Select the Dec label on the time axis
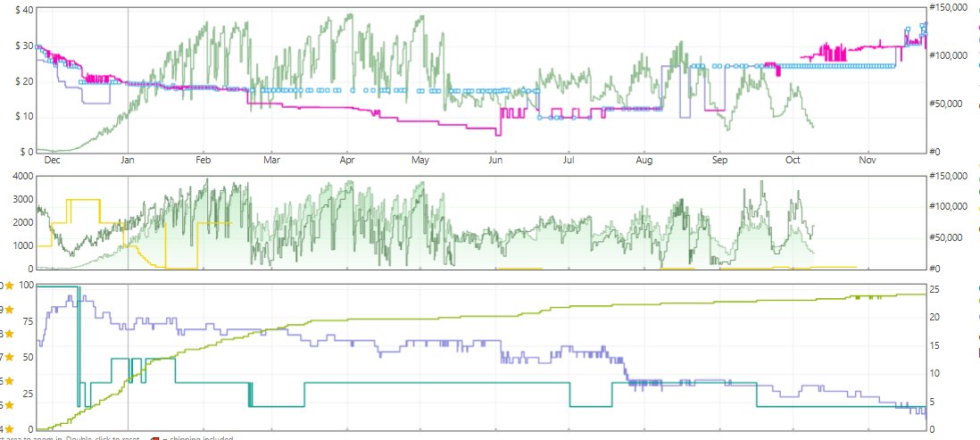The height and width of the screenshot is (440, 980). [53, 161]
